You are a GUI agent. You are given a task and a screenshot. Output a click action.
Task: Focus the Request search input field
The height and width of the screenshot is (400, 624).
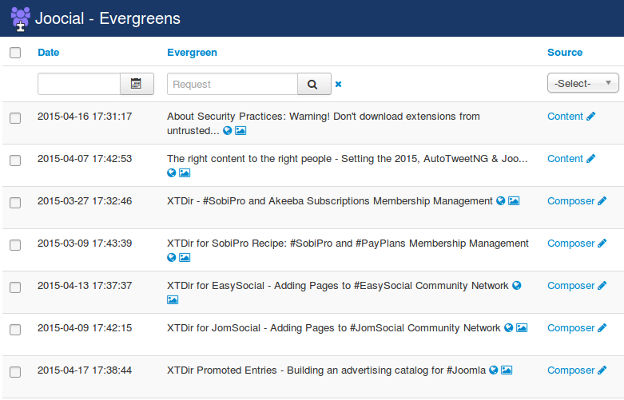tap(232, 84)
